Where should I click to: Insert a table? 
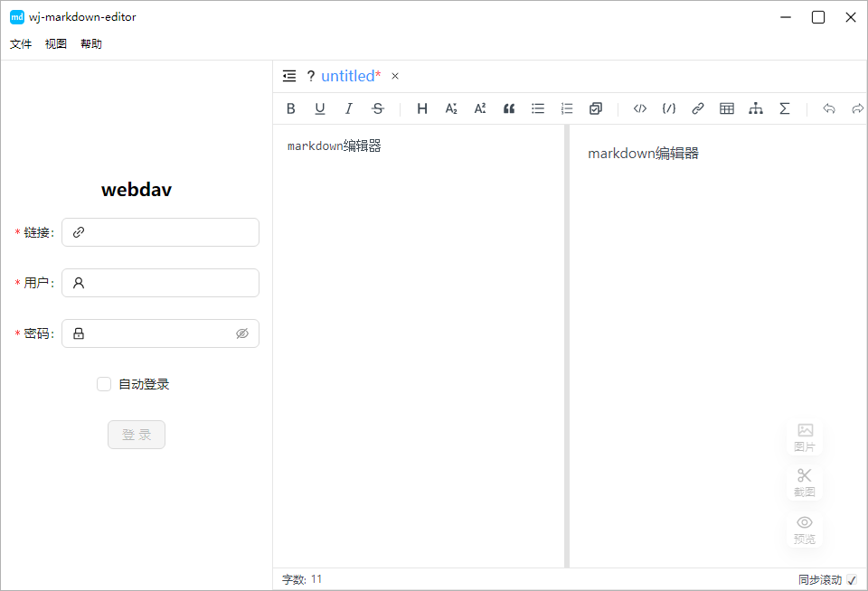click(x=726, y=108)
